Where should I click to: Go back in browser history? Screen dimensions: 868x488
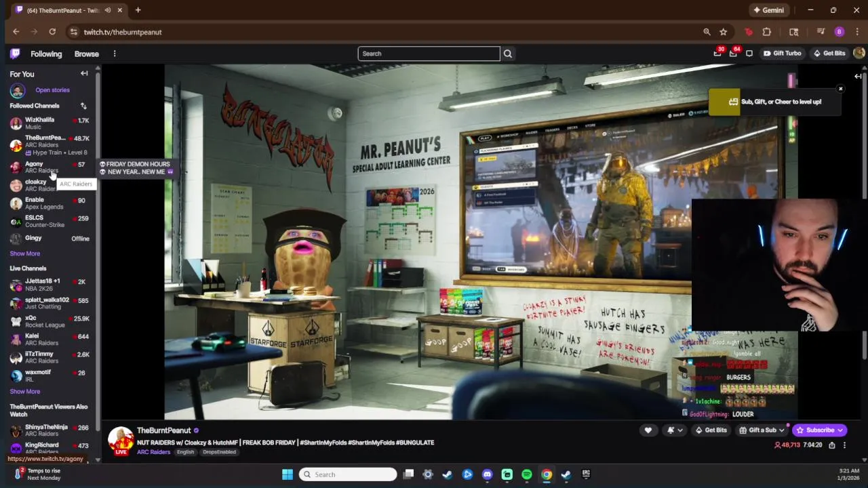tap(16, 32)
